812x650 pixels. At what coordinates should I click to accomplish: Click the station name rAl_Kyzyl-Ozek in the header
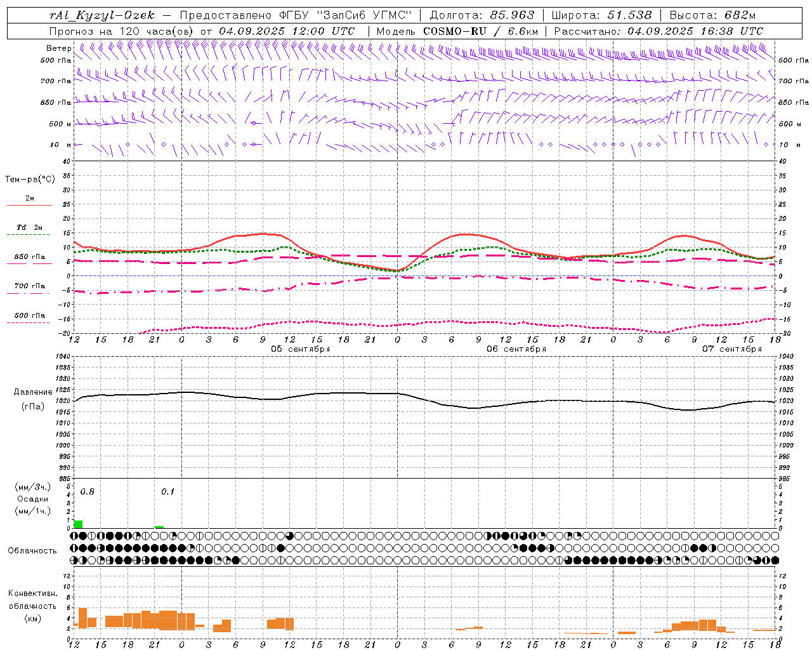101,16
